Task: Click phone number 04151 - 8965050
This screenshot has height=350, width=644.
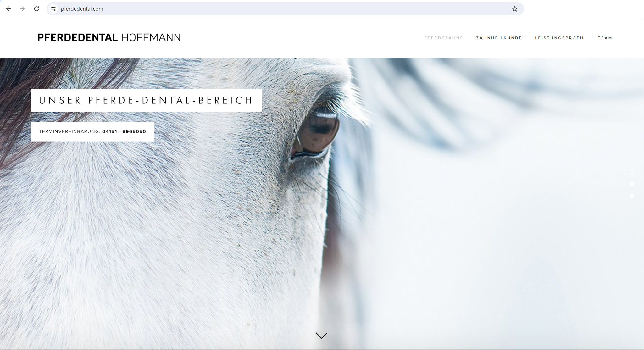Action: tap(124, 131)
